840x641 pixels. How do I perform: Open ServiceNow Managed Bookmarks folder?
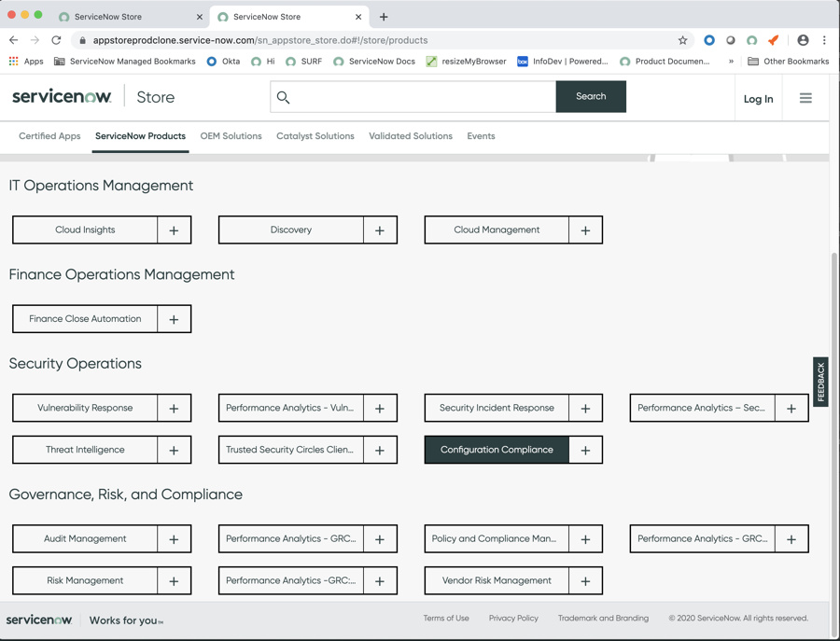pos(125,61)
